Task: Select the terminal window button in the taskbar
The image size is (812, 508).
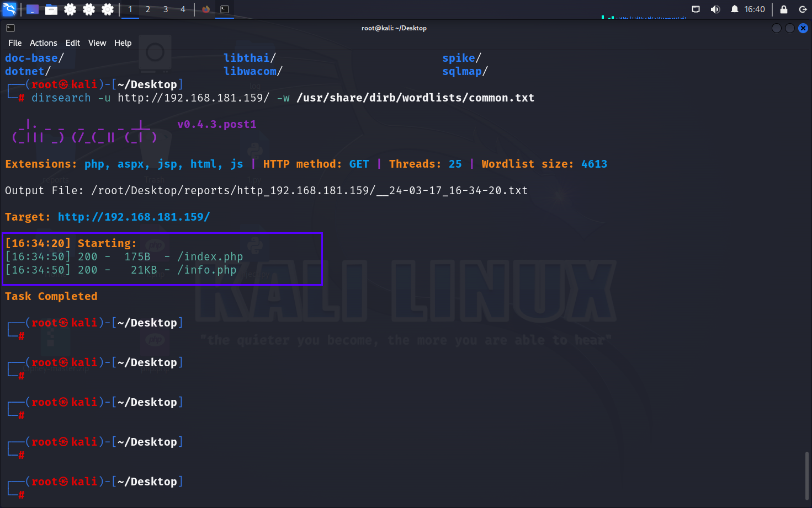Action: coord(225,9)
